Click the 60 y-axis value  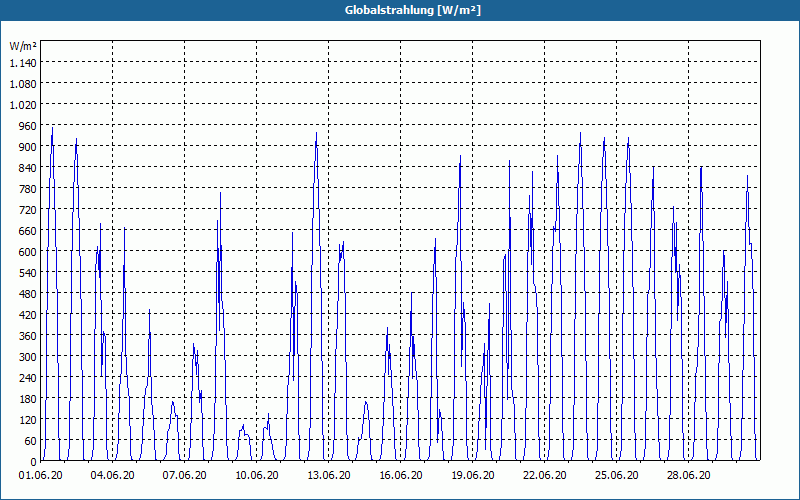[31, 441]
